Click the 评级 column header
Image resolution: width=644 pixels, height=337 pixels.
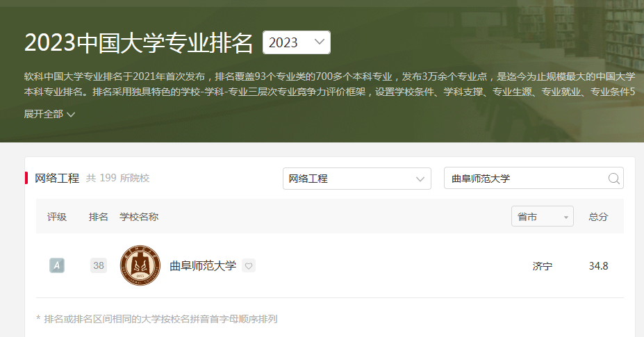click(x=57, y=217)
